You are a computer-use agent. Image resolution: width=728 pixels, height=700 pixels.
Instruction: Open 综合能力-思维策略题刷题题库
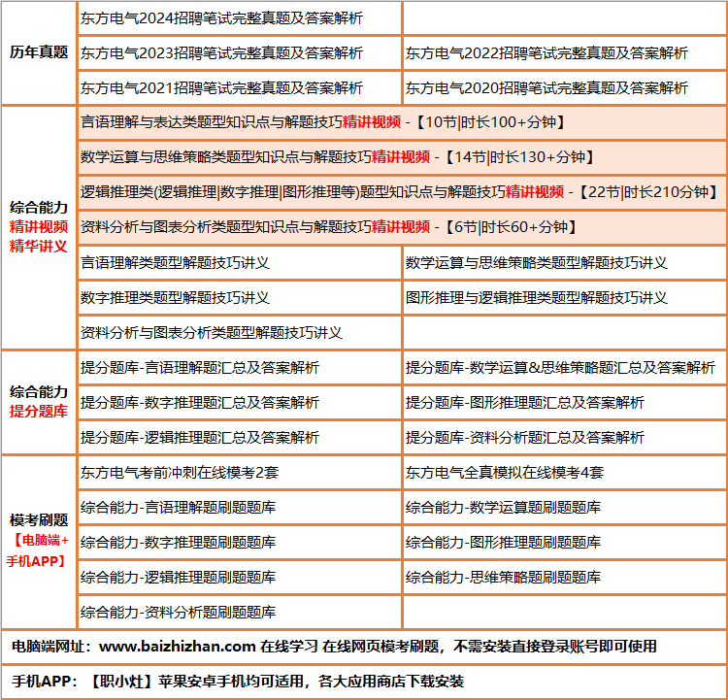tap(503, 577)
